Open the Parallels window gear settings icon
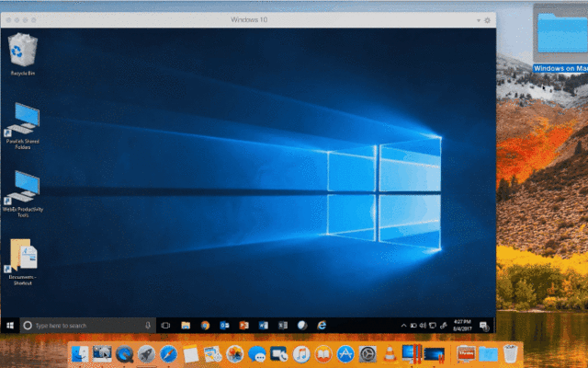This screenshot has height=368, width=588. 487,20
